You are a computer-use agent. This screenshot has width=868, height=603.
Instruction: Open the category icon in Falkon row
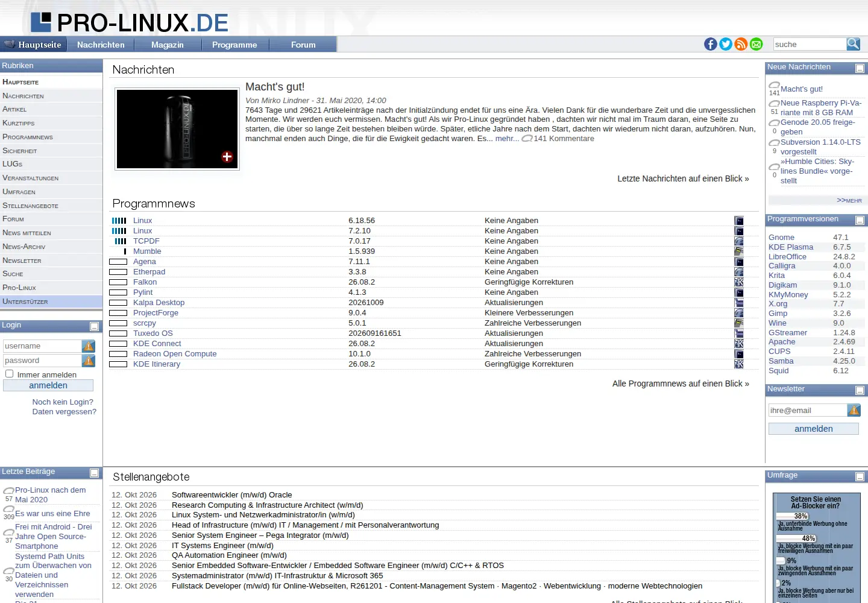click(739, 282)
